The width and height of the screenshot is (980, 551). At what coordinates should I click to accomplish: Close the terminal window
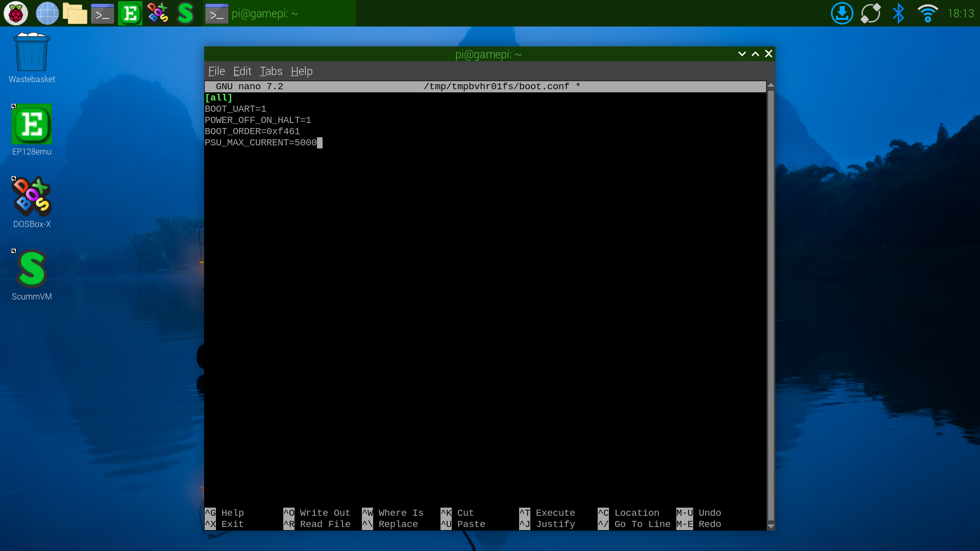click(768, 54)
